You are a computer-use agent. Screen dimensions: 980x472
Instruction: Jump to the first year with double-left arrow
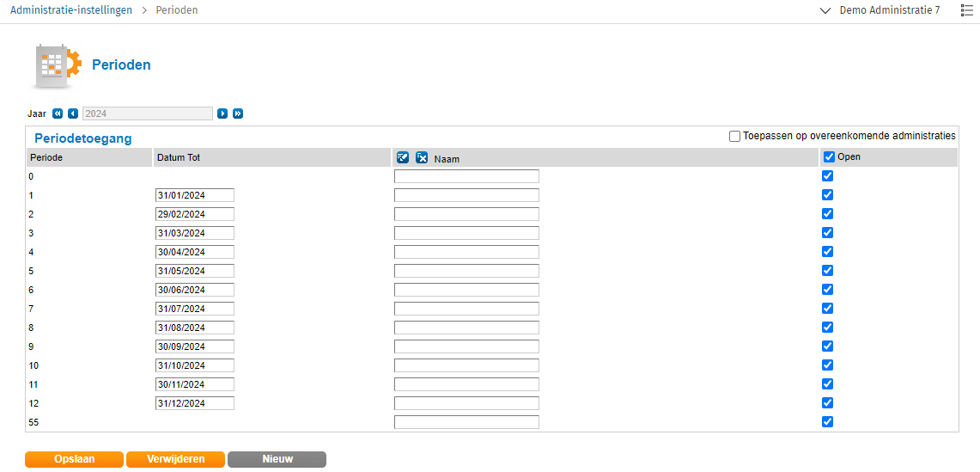[58, 113]
